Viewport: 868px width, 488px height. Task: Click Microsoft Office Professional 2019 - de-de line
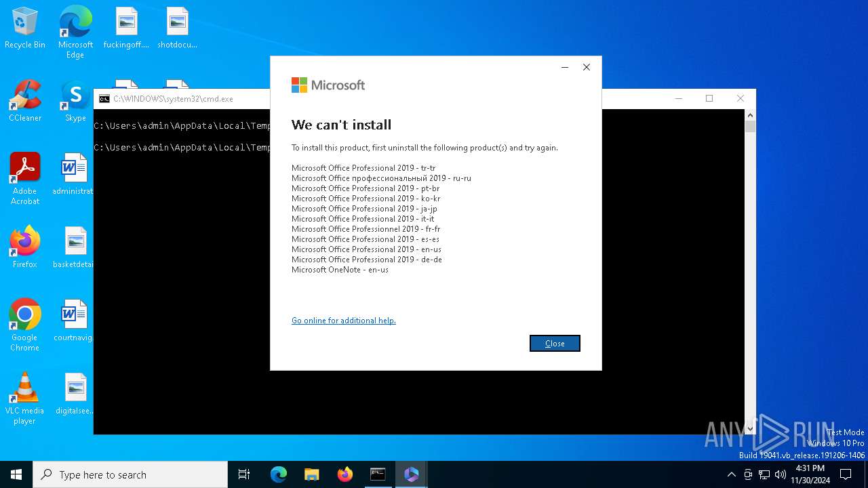pyautogui.click(x=367, y=260)
